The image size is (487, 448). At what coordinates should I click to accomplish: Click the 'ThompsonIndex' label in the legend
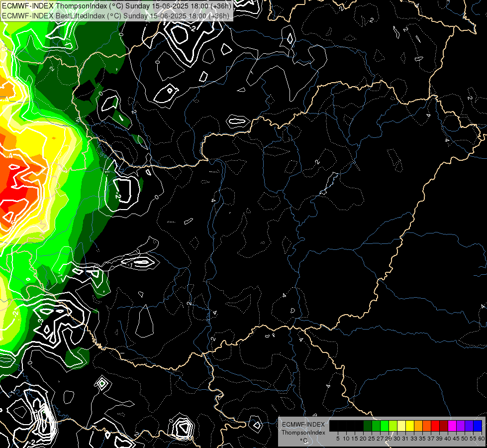click(x=303, y=433)
